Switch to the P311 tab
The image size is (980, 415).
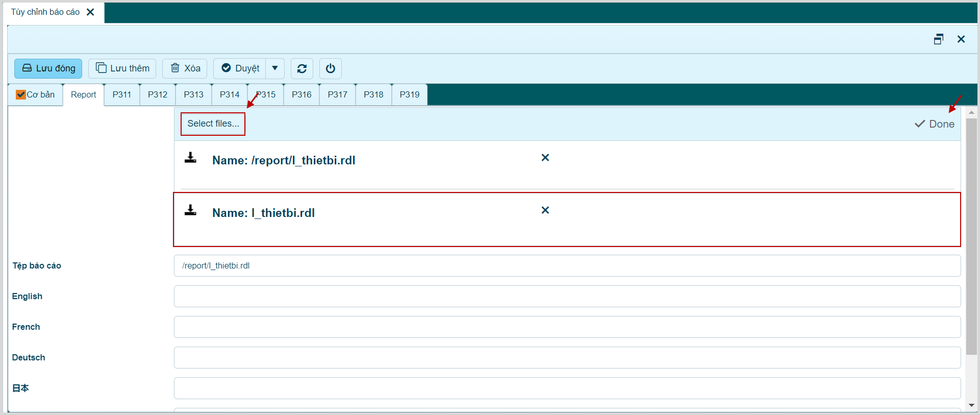click(122, 95)
